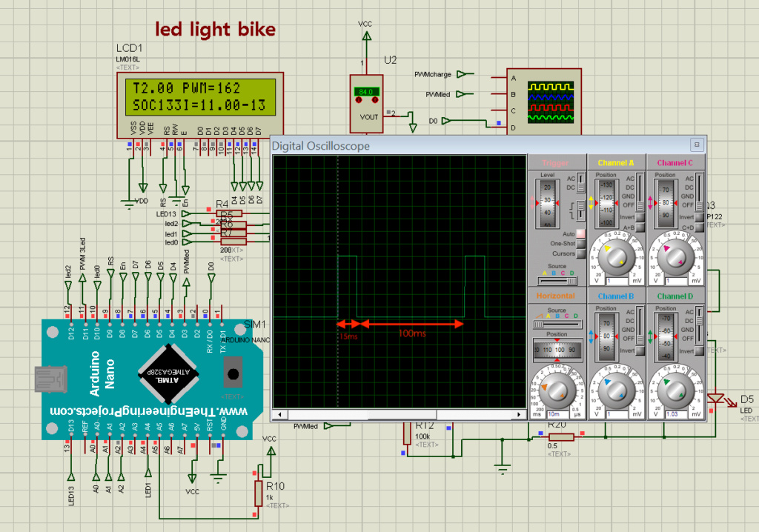Screen dimensions: 759x532
Task: Click the oscilloscope horizontal scrollbar thumb
Action: click(402, 414)
